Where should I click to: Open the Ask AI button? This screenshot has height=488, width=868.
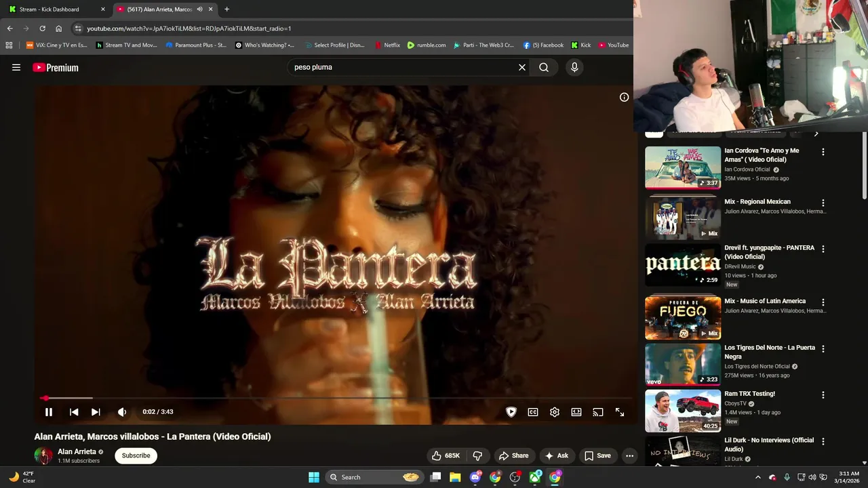[x=556, y=455]
